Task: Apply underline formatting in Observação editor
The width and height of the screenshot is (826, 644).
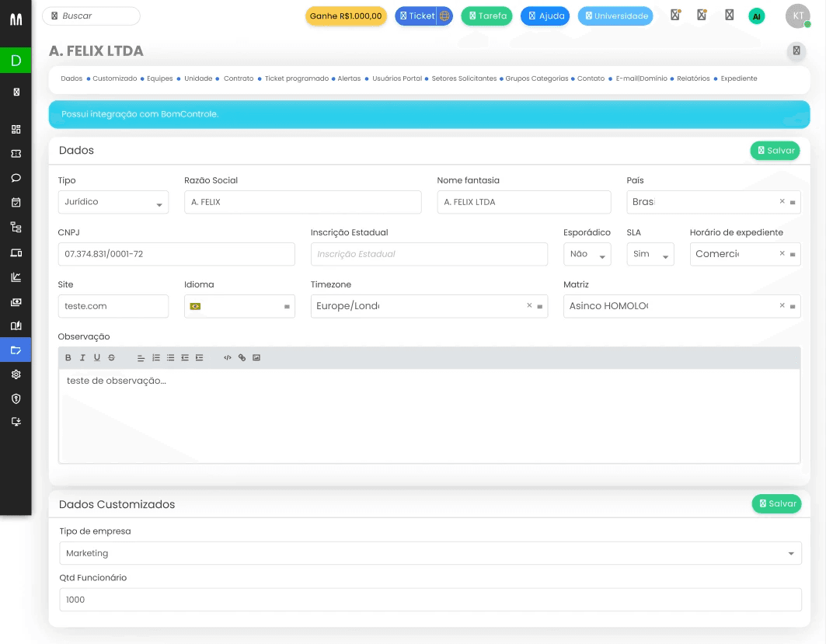Action: click(97, 357)
